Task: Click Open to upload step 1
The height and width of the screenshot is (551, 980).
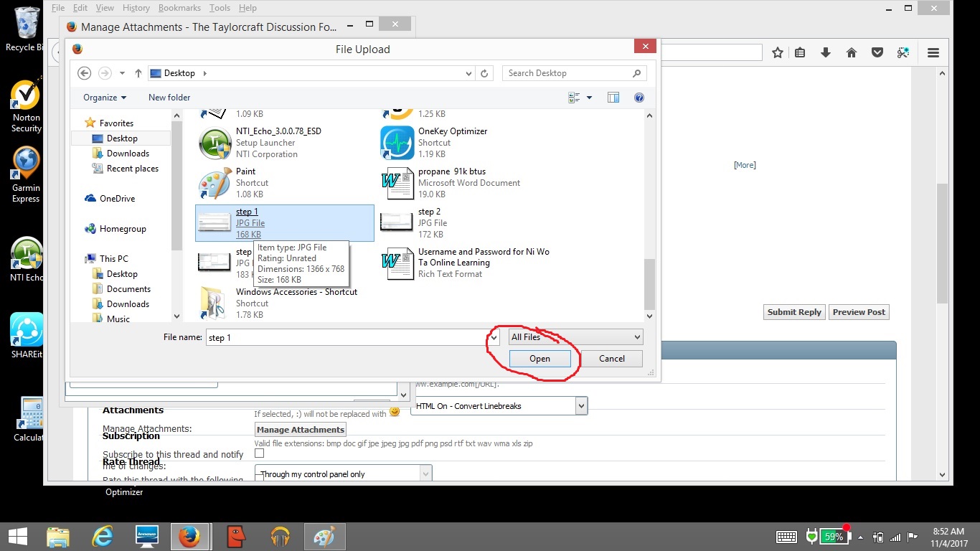Action: pyautogui.click(x=540, y=359)
